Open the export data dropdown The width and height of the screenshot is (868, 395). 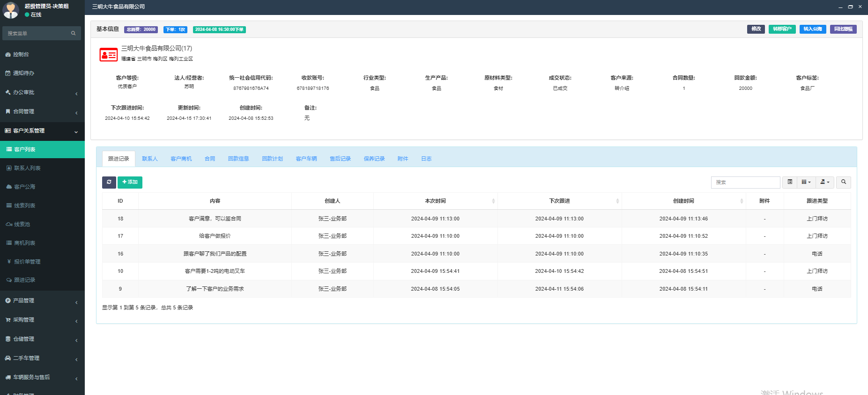pos(824,182)
